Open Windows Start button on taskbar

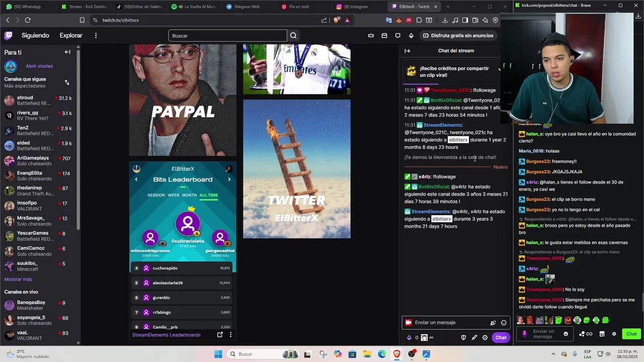(218, 354)
